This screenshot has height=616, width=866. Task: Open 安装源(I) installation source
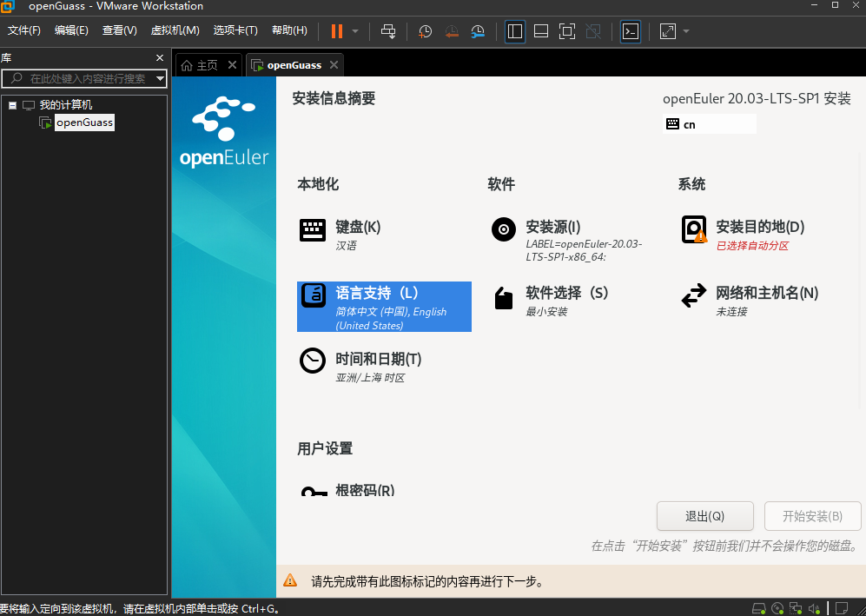coord(552,227)
